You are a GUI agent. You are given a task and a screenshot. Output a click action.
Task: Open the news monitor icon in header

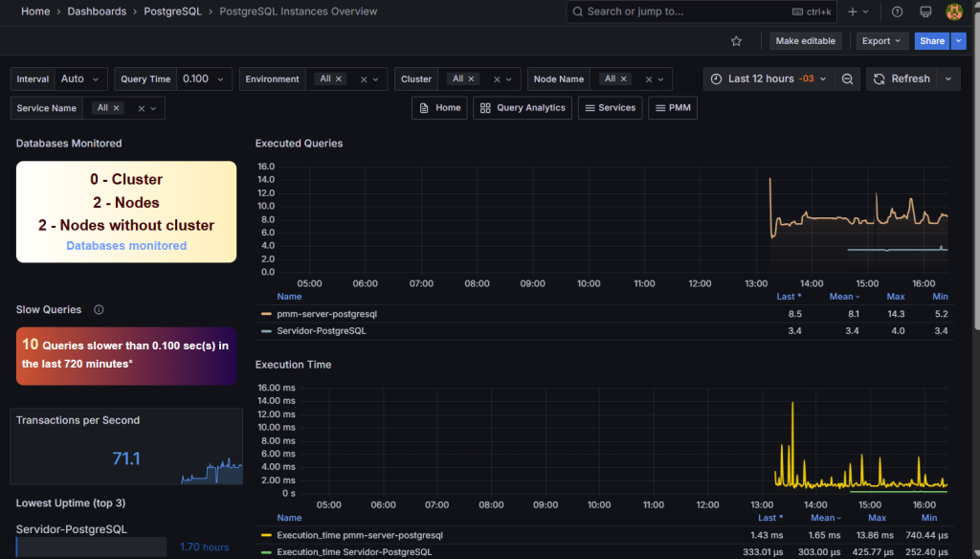coord(925,11)
